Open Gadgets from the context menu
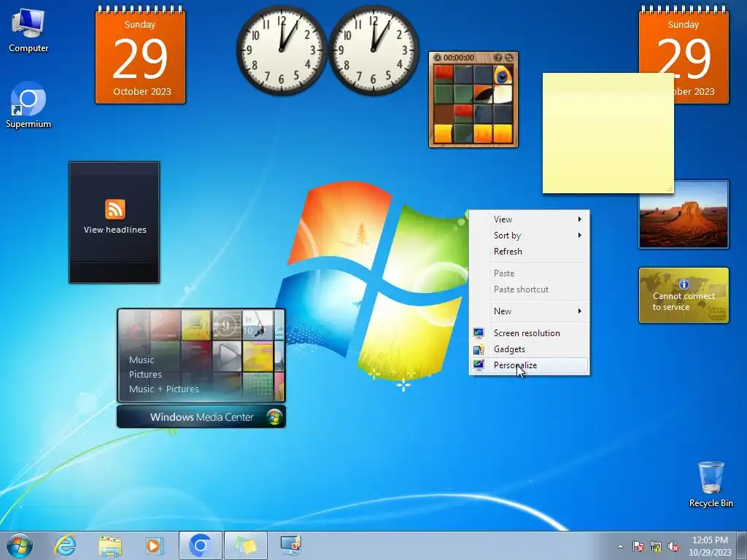Viewport: 747px width, 560px height. click(529, 349)
